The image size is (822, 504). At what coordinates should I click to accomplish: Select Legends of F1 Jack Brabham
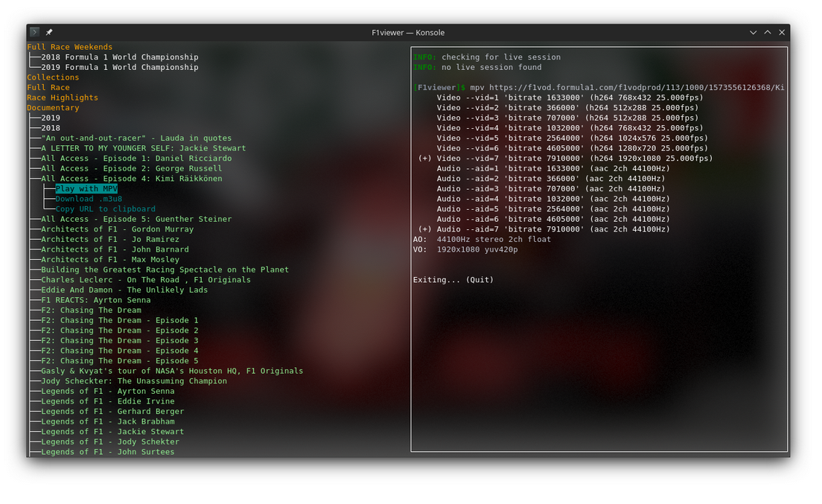tap(107, 422)
